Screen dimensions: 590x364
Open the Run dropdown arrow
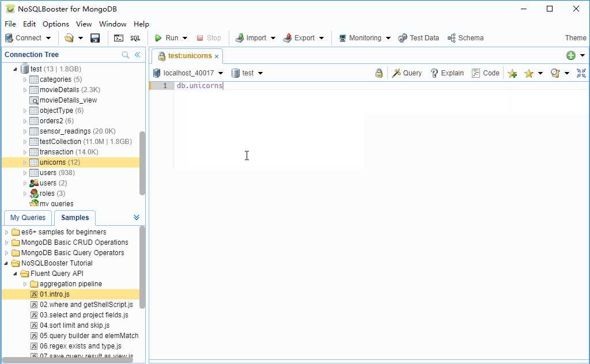[x=185, y=38]
